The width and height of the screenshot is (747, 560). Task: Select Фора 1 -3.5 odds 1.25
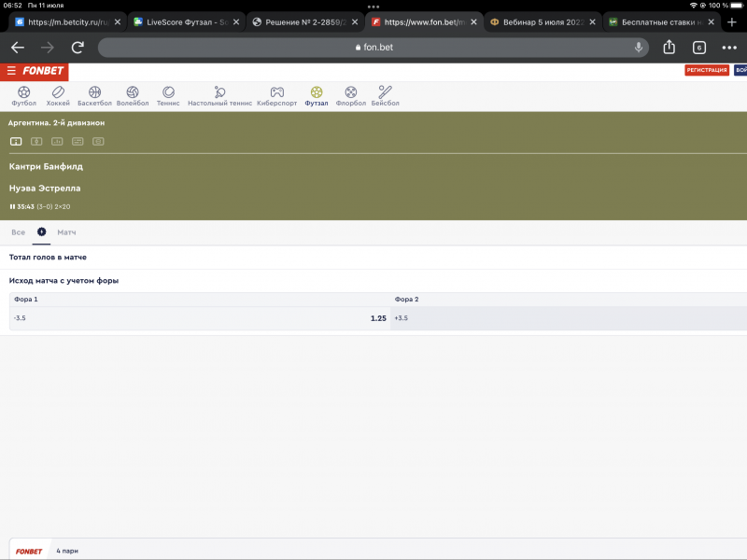tap(199, 318)
